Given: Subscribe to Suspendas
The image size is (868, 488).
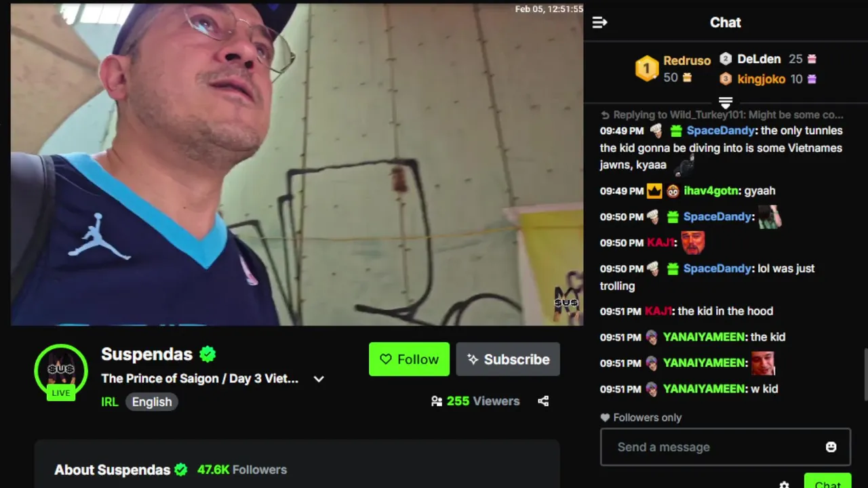Looking at the screenshot, I should point(508,359).
